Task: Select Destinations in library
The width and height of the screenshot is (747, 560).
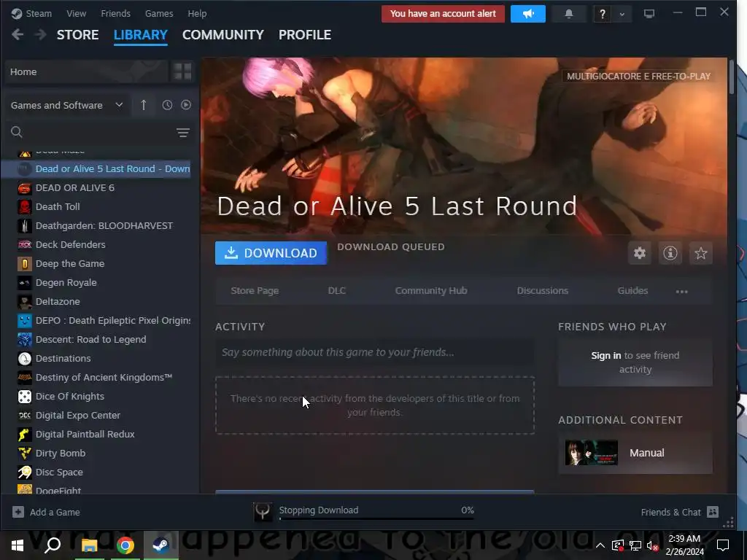Action: [x=96, y=359]
